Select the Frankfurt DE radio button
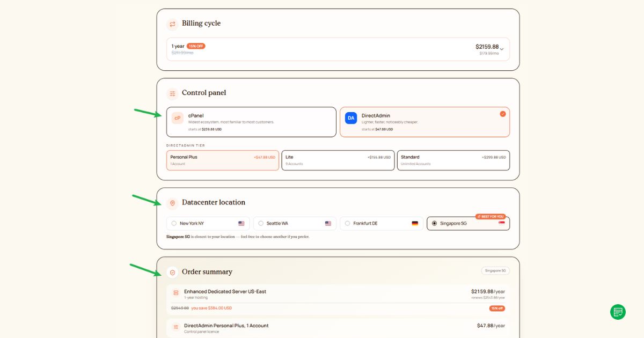 coord(348,223)
